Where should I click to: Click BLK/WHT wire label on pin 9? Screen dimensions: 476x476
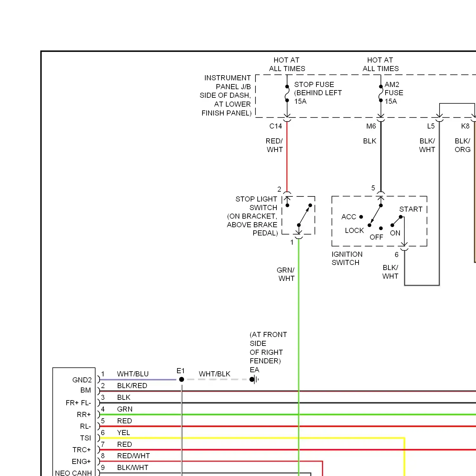133,468
